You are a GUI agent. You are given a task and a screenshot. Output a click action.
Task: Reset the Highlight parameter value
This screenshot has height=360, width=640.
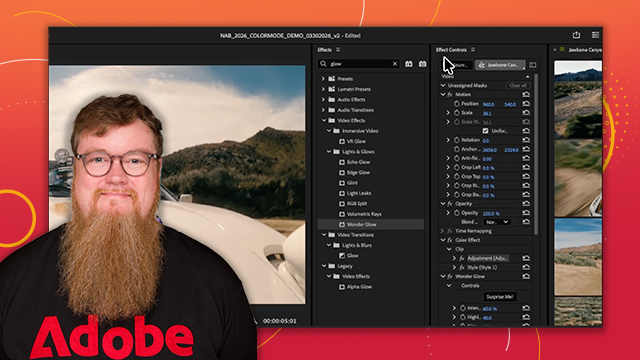click(526, 317)
